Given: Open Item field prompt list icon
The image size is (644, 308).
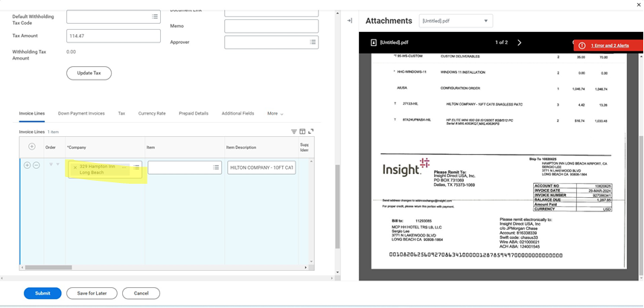Looking at the screenshot, I should (216, 167).
